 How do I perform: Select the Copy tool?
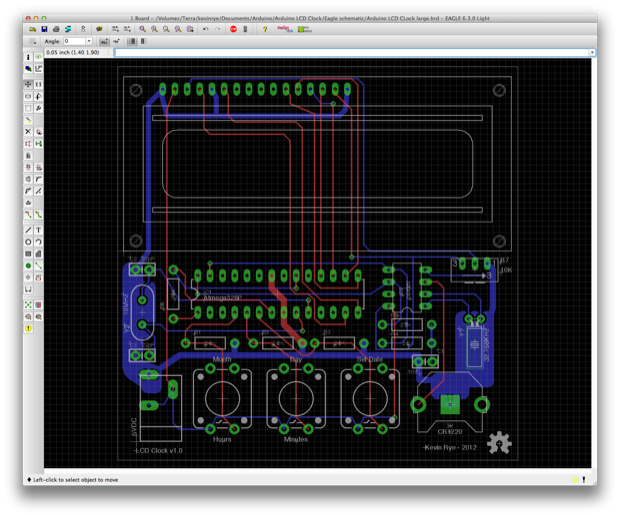coord(38,85)
